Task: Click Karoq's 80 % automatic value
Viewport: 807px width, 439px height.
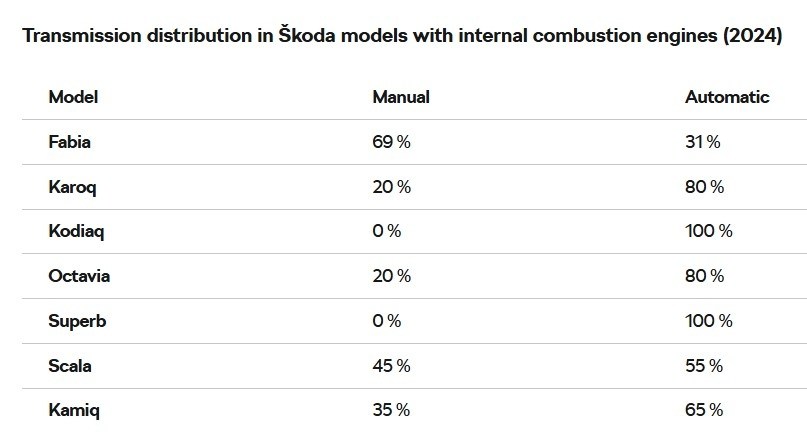Action: point(704,187)
